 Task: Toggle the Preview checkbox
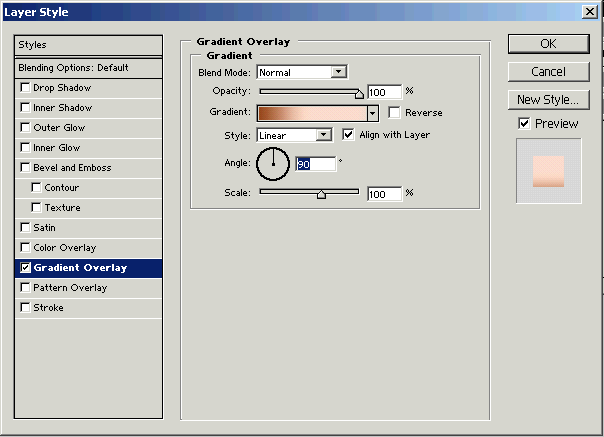click(x=524, y=124)
